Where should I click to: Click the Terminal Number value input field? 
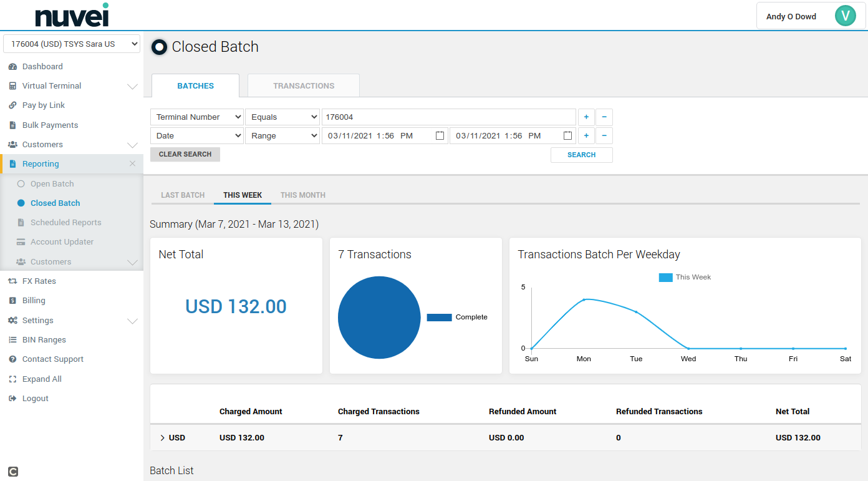pyautogui.click(x=448, y=117)
